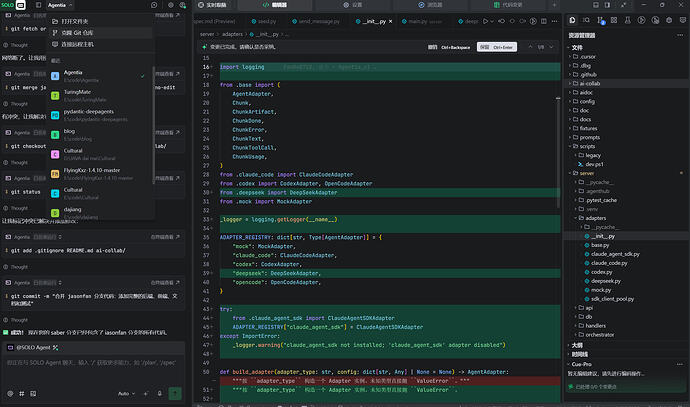Collapse the adapters folder

627,218
